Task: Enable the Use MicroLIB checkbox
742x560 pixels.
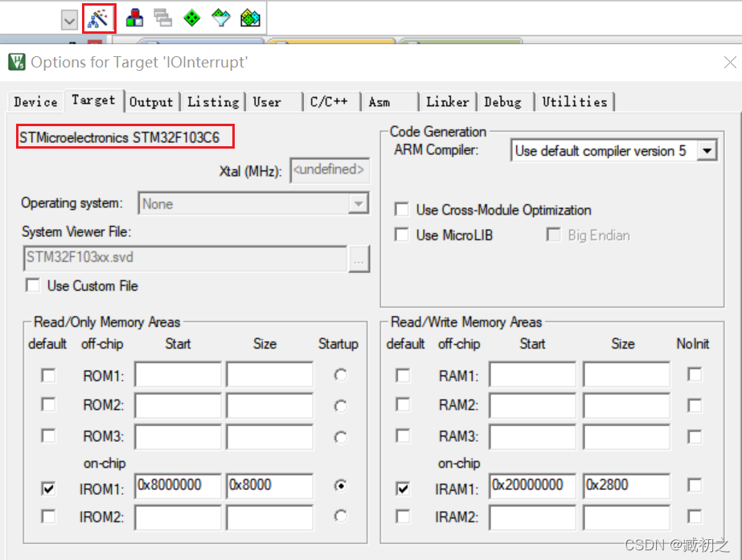Action: pyautogui.click(x=402, y=235)
